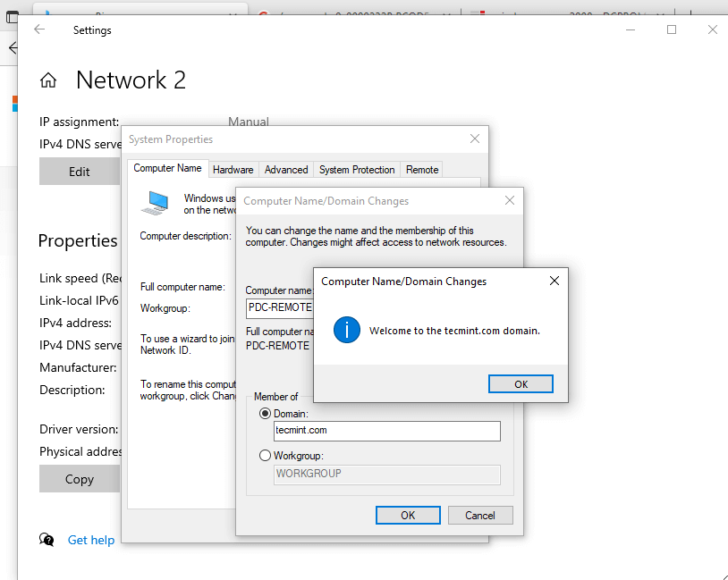This screenshot has width=728, height=580.
Task: Click the computer monitor icon in System Properties
Action: tap(155, 203)
